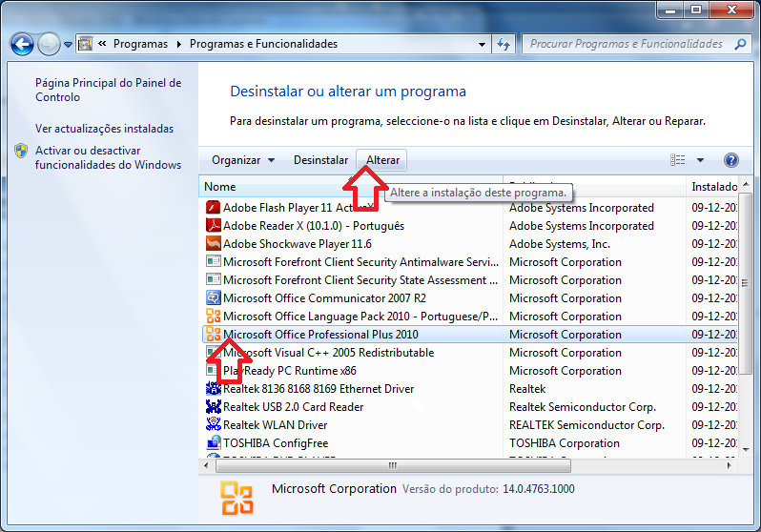The width and height of the screenshot is (761, 532).
Task: Select Adobe Reader X (10.1.0) - Português row text
Action: pos(314,226)
